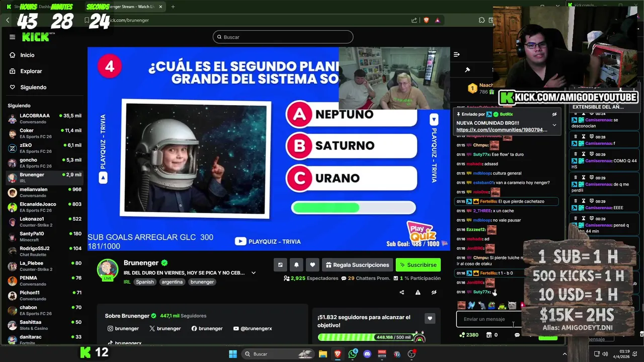Open the chat pinned hammer icon tab
644x362 pixels.
[467, 70]
